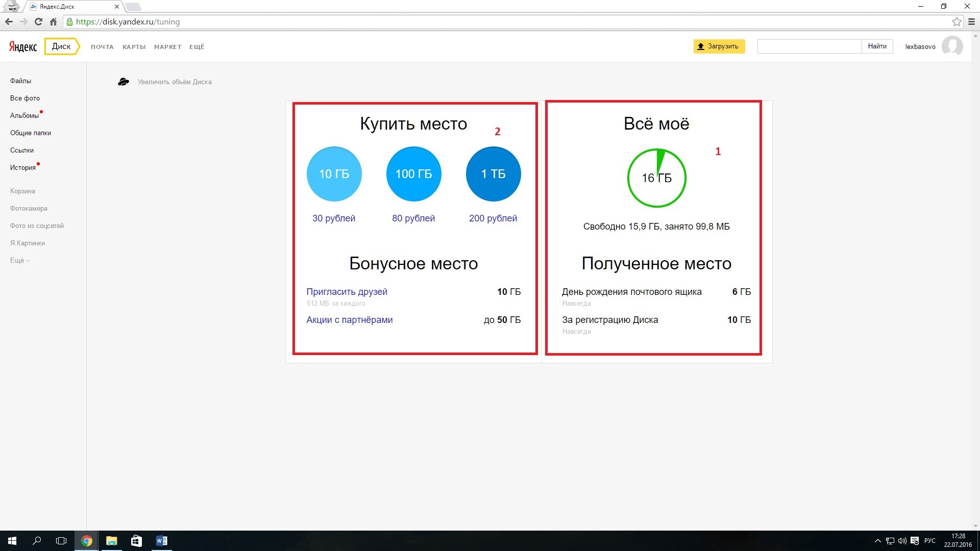Click the address bar URL

128,22
